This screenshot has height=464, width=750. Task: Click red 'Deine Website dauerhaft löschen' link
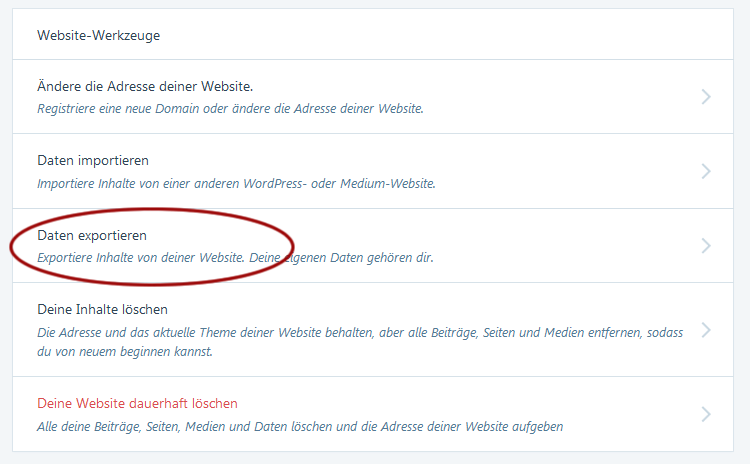[137, 403]
